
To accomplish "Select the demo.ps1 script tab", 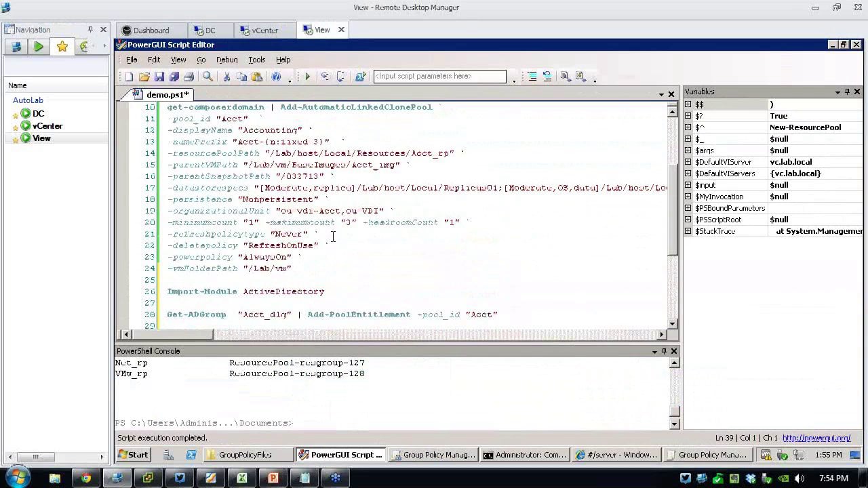I will [163, 95].
